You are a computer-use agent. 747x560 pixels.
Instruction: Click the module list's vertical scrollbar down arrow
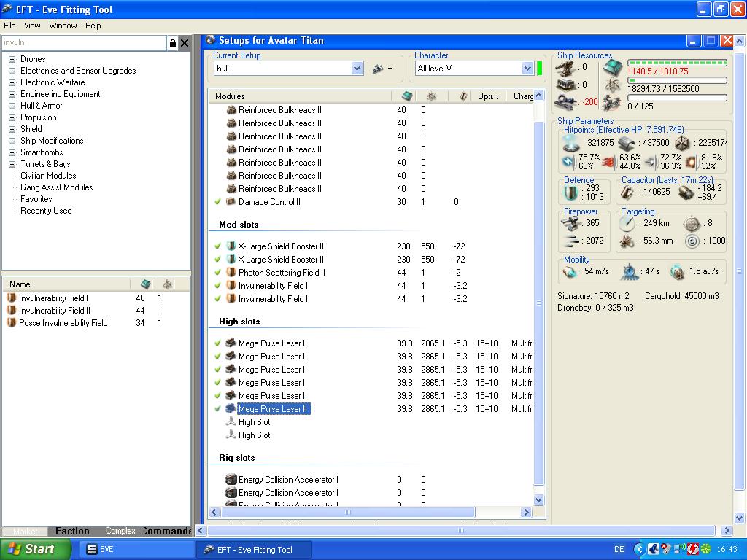[539, 500]
